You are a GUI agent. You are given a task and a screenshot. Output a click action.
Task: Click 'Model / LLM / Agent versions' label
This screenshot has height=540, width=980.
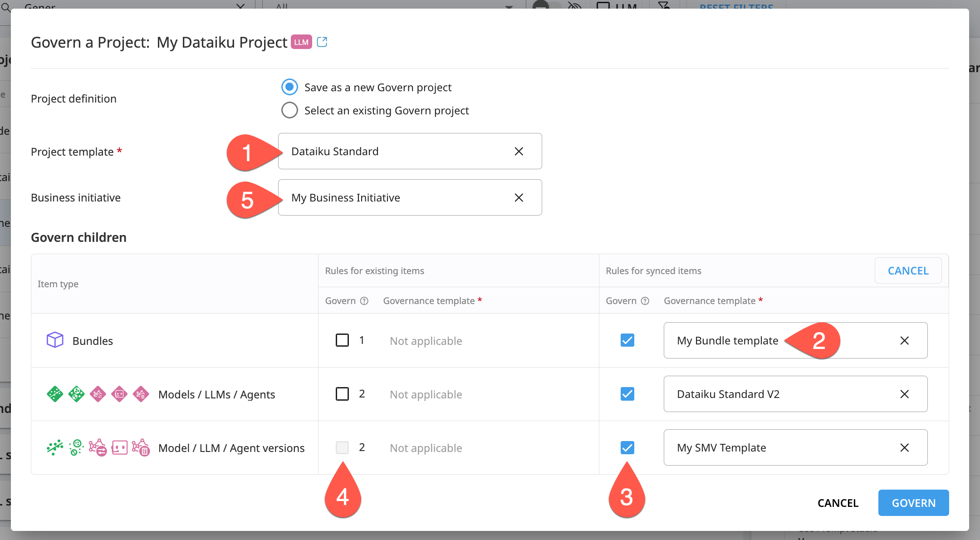point(231,448)
